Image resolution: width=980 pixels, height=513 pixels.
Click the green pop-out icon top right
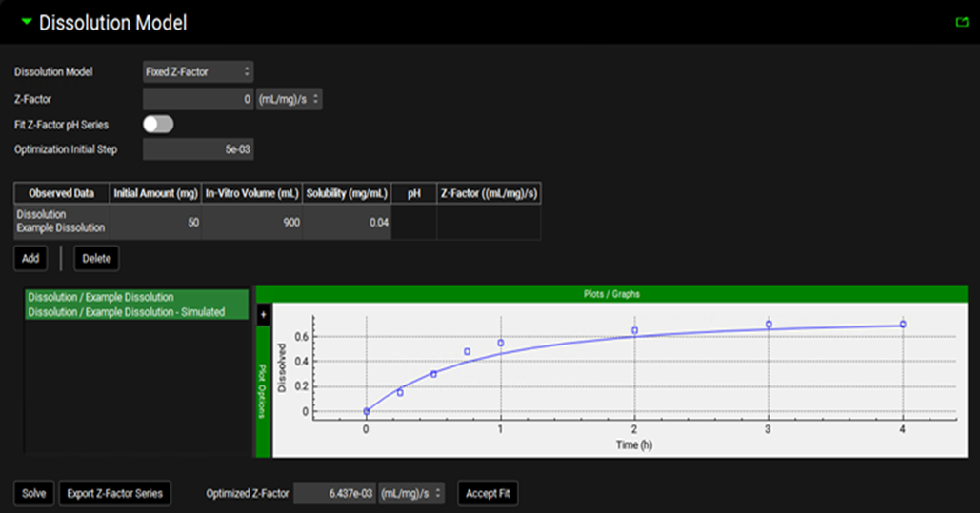pyautogui.click(x=962, y=22)
